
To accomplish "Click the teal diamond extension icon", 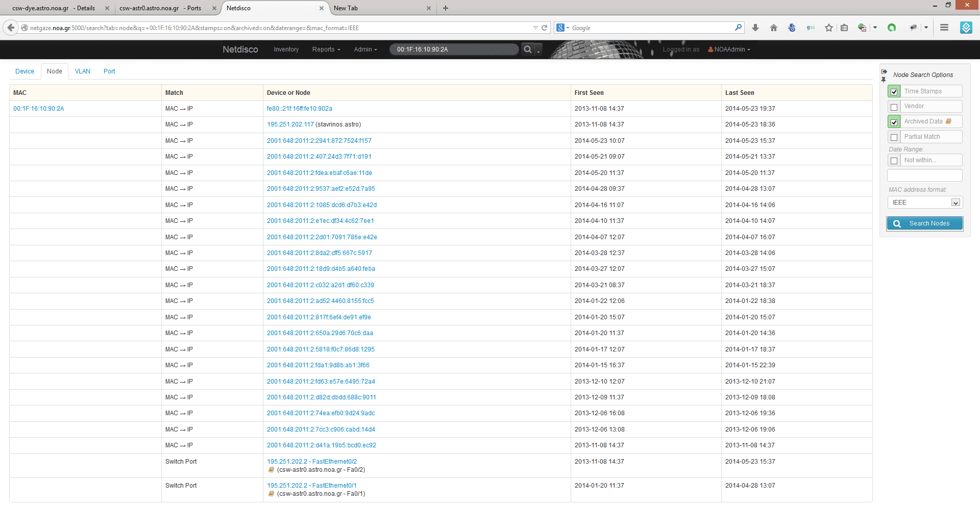I will coord(966,28).
